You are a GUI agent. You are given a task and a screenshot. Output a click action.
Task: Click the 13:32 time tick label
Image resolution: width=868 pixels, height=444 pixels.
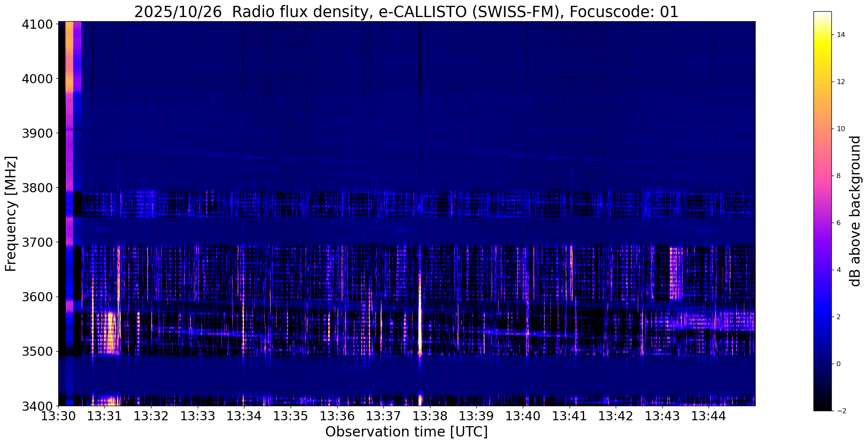click(x=151, y=416)
